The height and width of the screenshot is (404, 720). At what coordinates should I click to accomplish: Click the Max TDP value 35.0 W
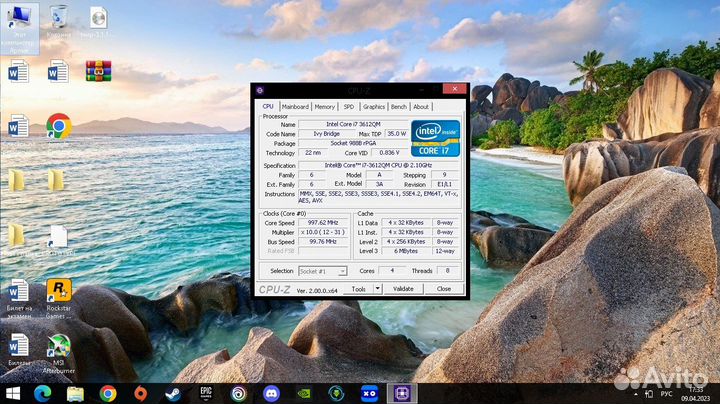[396, 134]
